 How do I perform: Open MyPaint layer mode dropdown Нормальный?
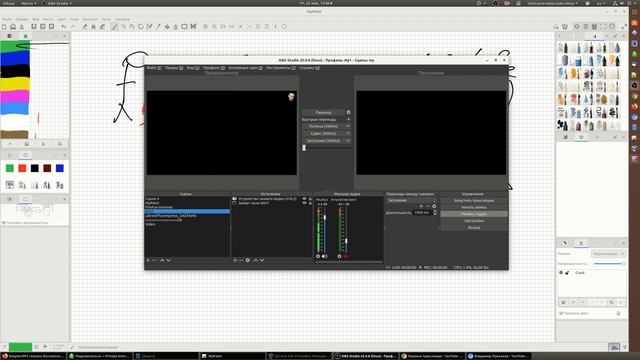pyautogui.click(x=608, y=254)
